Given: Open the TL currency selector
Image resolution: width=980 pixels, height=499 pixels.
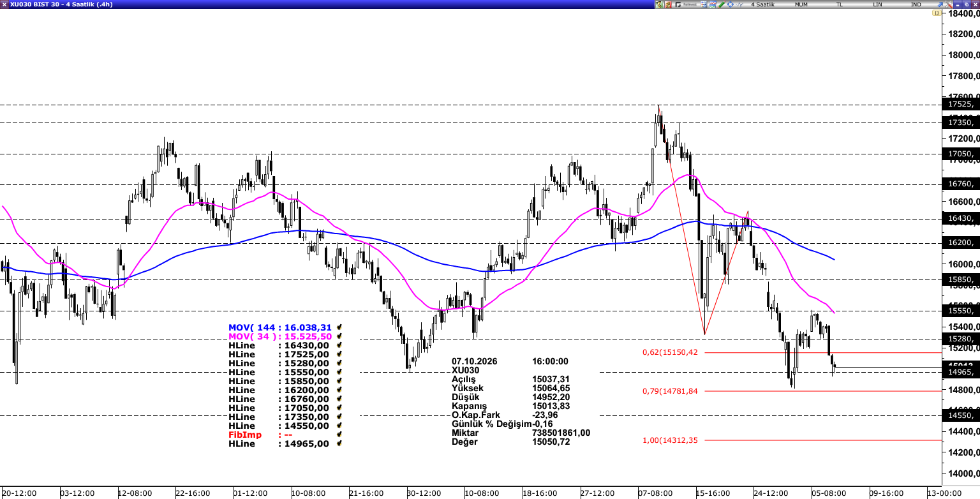Looking at the screenshot, I should (x=840, y=4).
